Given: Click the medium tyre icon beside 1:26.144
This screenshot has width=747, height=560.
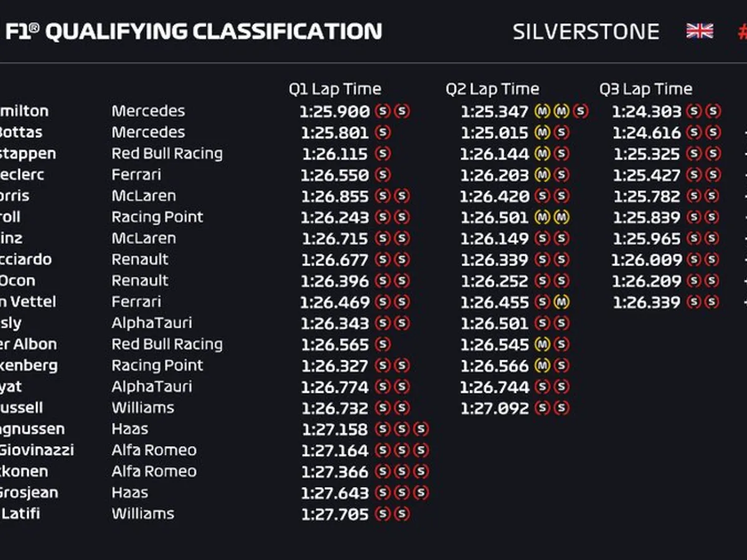Looking at the screenshot, I should coord(542,154).
